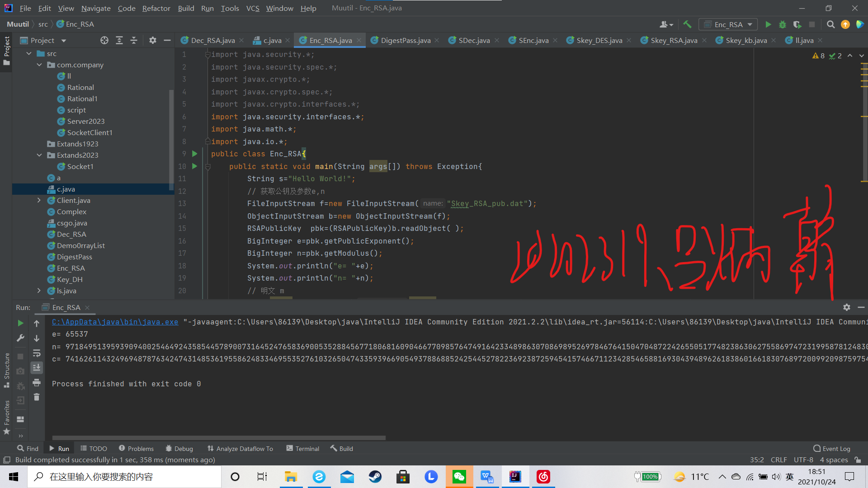Toggle the read-only lock icon in the status bar
Image resolution: width=868 pixels, height=488 pixels.
[x=858, y=460]
